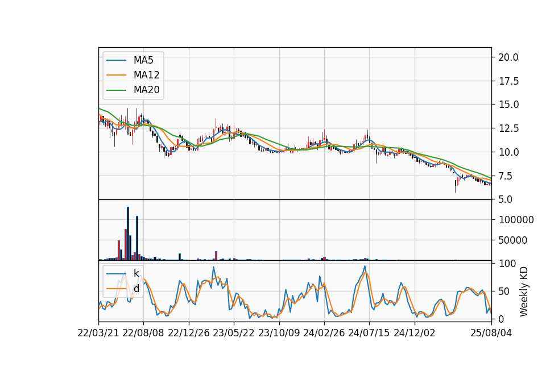Click the 22/03/21 date tick label

[x=98, y=333]
